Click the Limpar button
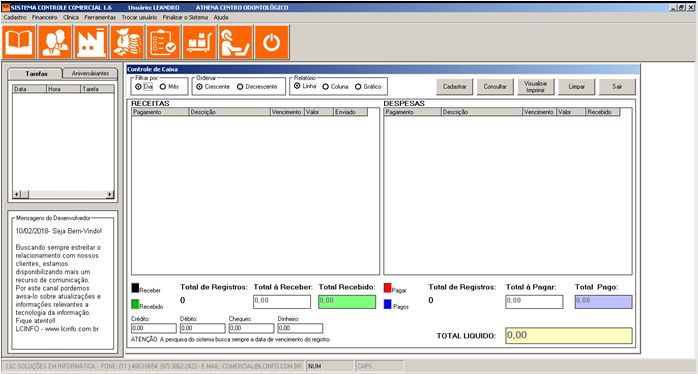Viewport: 698px width, 374px height. (x=576, y=87)
